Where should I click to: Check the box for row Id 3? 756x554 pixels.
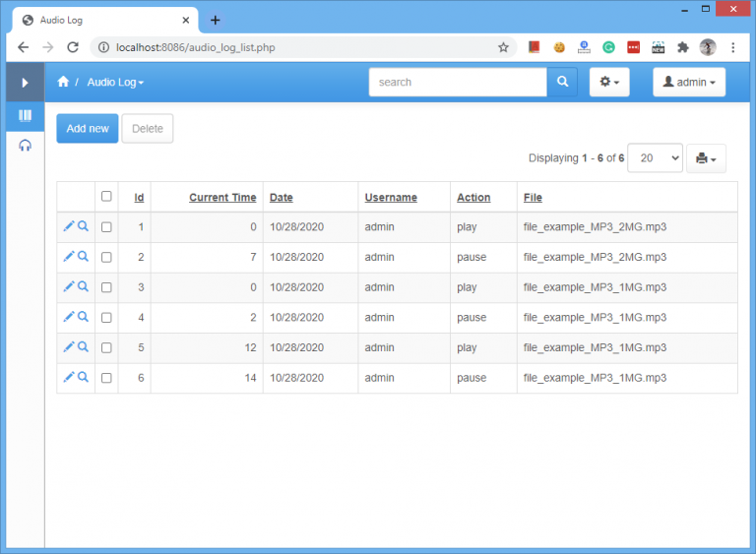[x=106, y=287]
